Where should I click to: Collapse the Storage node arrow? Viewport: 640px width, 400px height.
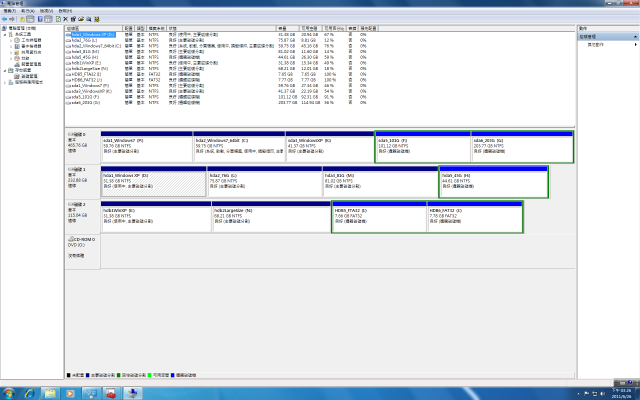pyautogui.click(x=5, y=71)
